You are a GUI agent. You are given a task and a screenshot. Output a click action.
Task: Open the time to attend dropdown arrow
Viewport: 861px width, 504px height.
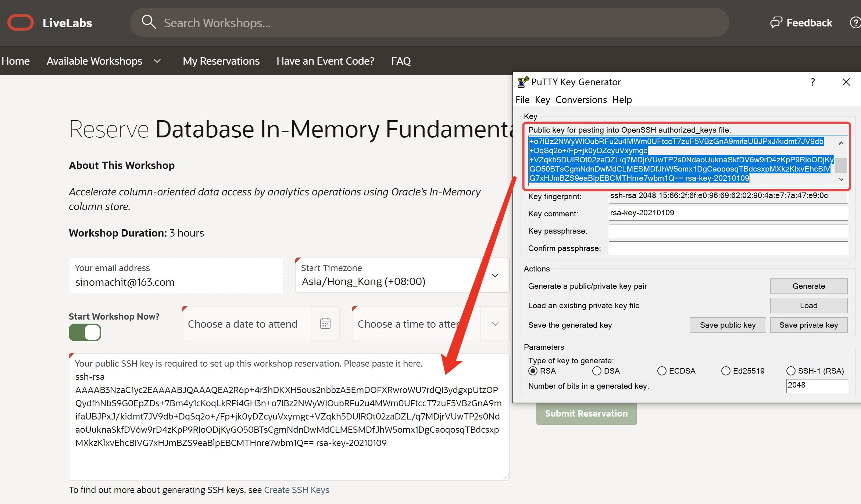pyautogui.click(x=495, y=324)
